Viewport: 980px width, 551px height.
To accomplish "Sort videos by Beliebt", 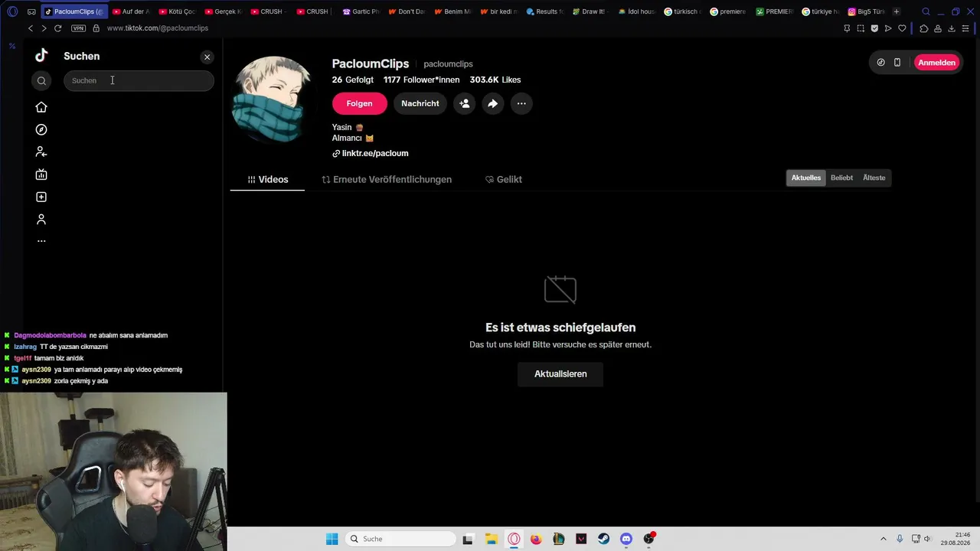I will coord(841,178).
